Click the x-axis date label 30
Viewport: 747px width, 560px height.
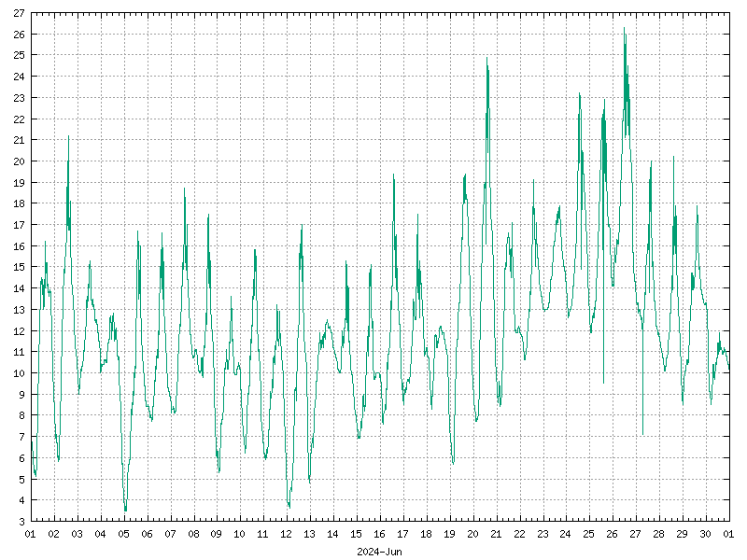pos(706,534)
